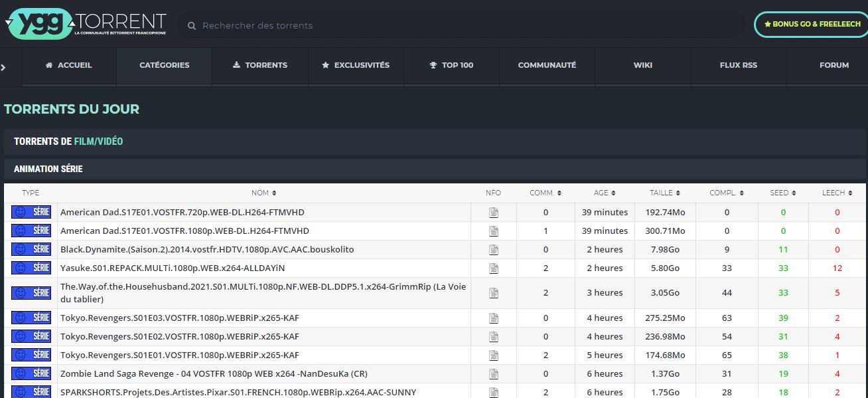Open Yasuke S01 REPACK torrent link
Screen dimensions: 868x398
tap(173, 268)
